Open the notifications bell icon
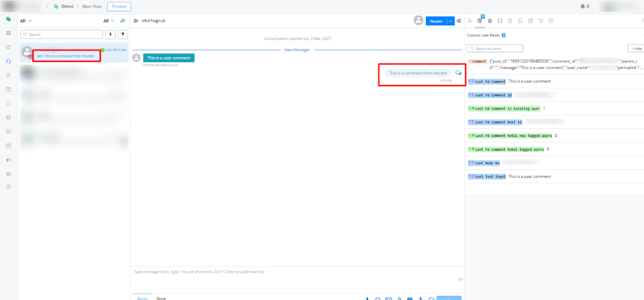The width and height of the screenshot is (644, 300). click(582, 6)
